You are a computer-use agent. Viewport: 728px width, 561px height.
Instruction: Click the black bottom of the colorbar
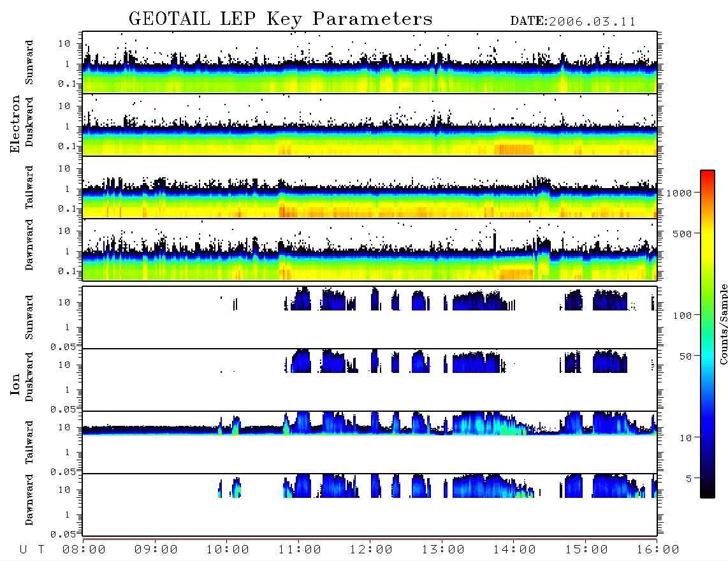pos(708,490)
